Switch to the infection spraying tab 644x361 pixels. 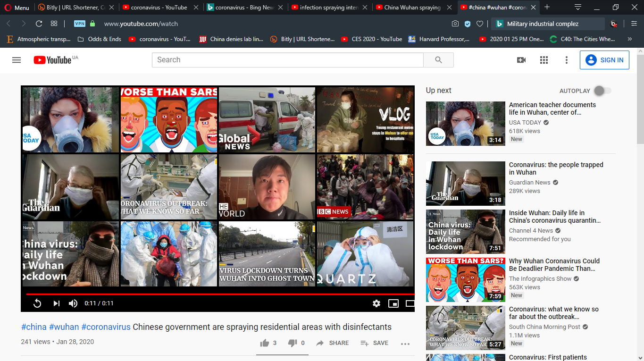(329, 8)
